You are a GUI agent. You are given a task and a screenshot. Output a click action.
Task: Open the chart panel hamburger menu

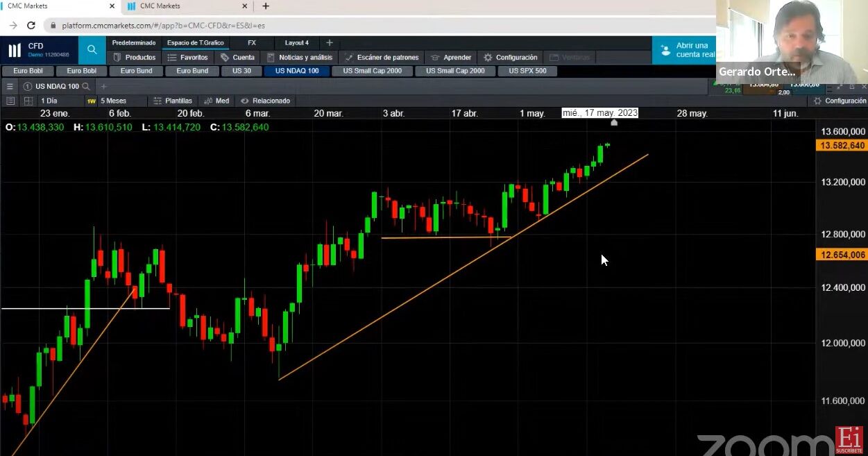coord(10,87)
